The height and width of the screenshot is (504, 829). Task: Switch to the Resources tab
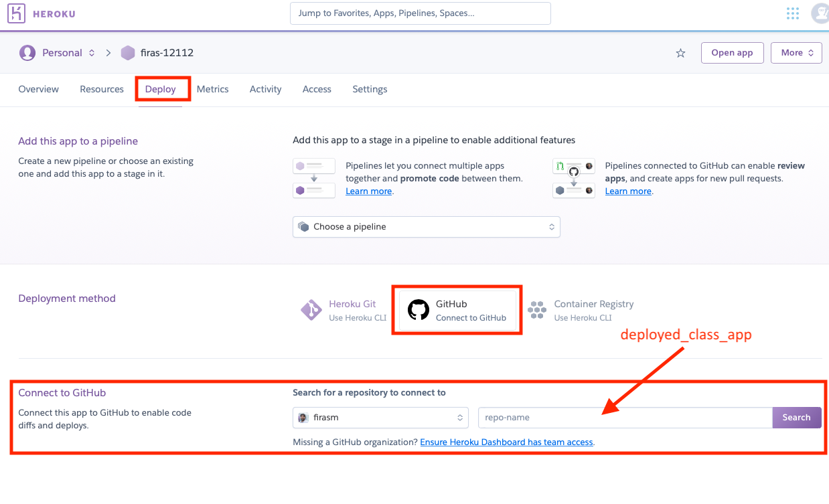[102, 89]
